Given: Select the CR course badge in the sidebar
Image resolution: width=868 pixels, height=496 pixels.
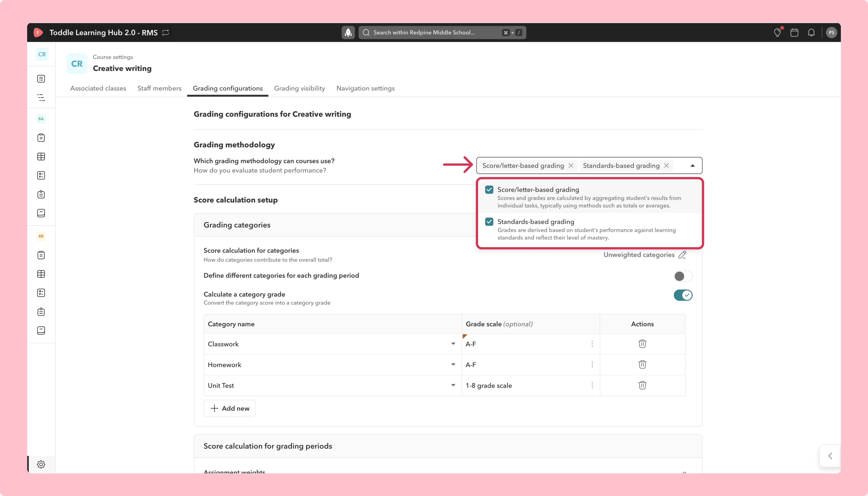Looking at the screenshot, I should (42, 54).
